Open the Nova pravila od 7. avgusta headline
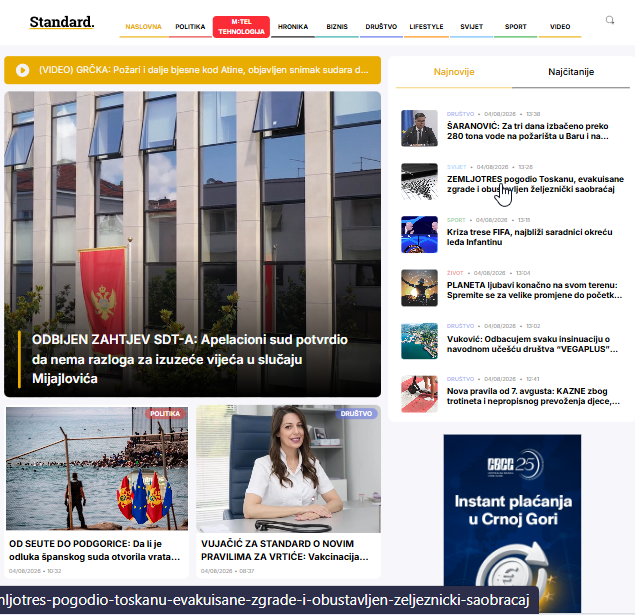635x615 pixels. [x=533, y=396]
